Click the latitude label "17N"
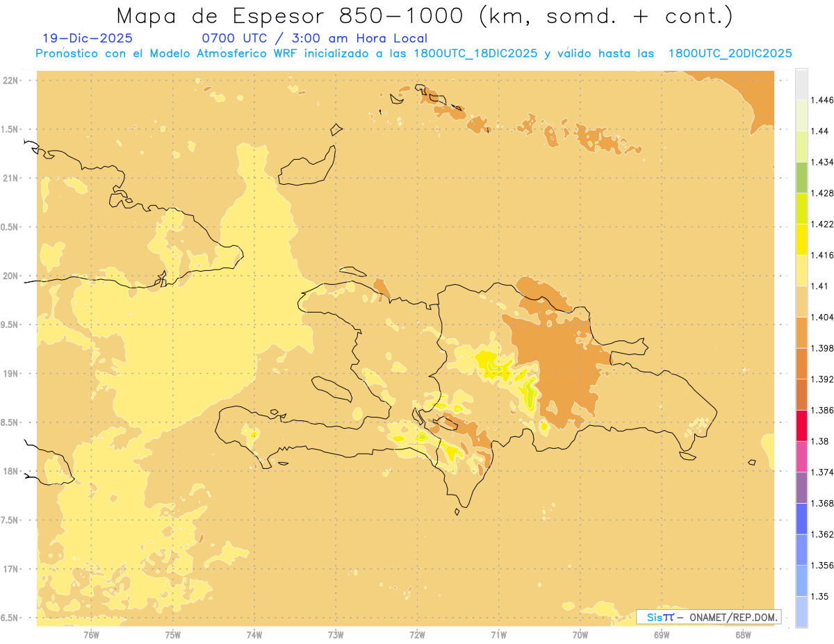834x644 pixels. tap(11, 569)
